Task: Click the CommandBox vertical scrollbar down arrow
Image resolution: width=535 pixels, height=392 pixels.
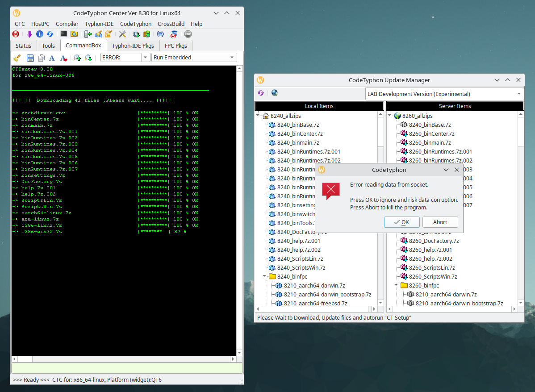Action: point(239,353)
